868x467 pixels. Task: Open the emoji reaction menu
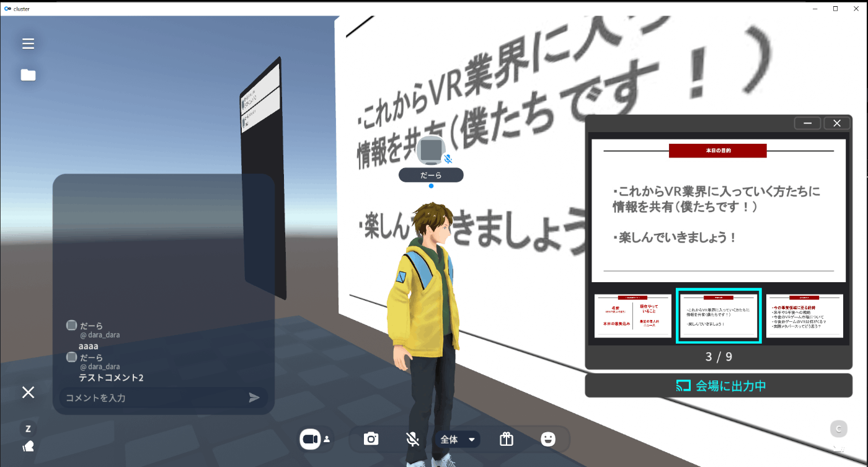pos(548,439)
